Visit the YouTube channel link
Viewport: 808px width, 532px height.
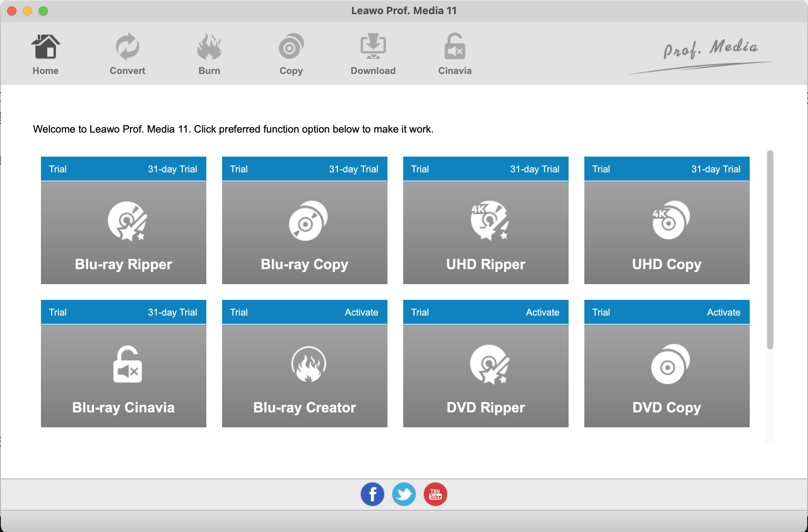pyautogui.click(x=435, y=494)
